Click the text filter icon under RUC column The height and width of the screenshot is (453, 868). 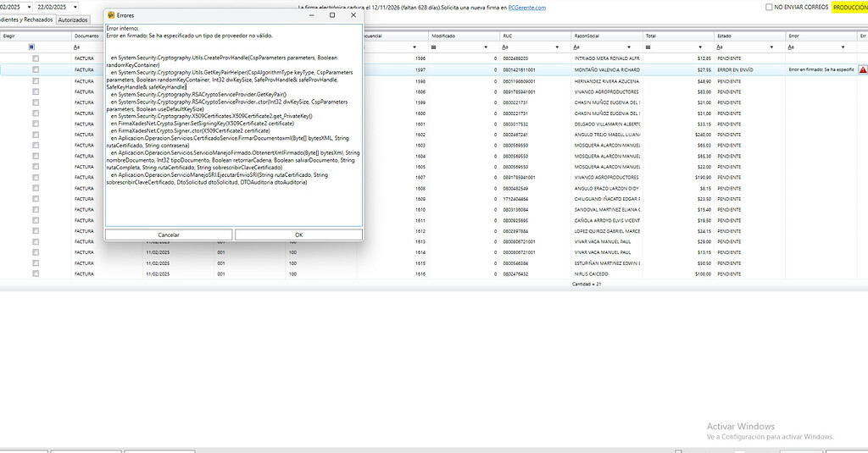click(504, 47)
